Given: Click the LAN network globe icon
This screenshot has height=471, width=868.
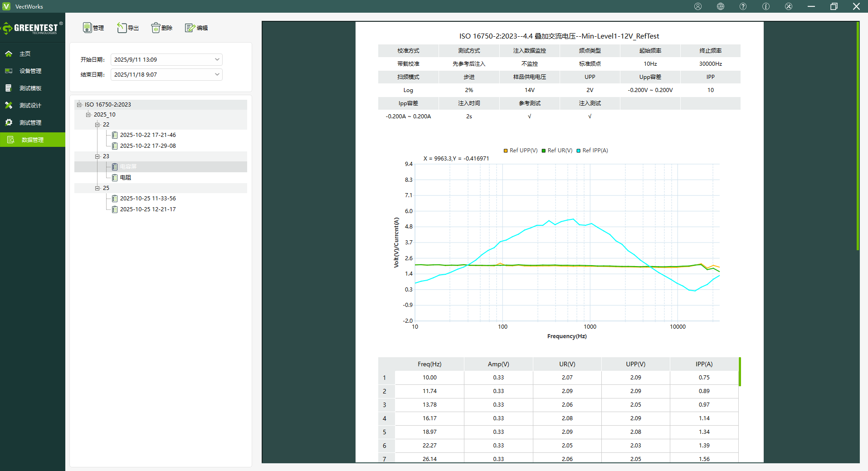Looking at the screenshot, I should [721, 6].
